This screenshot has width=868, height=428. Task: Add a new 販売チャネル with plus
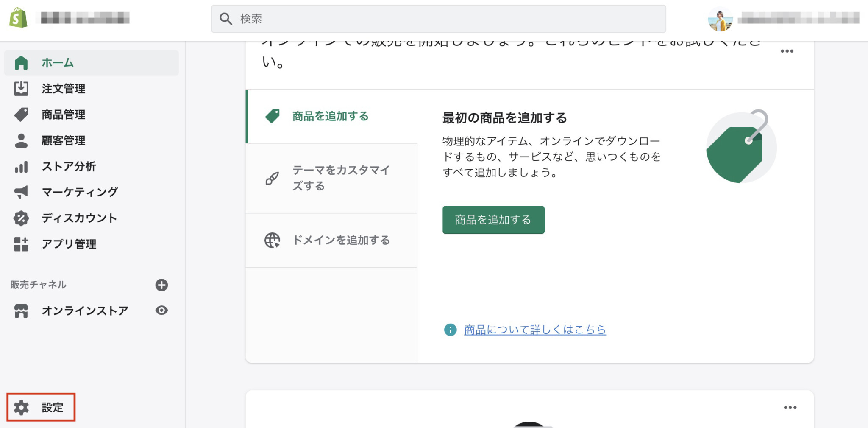point(161,285)
